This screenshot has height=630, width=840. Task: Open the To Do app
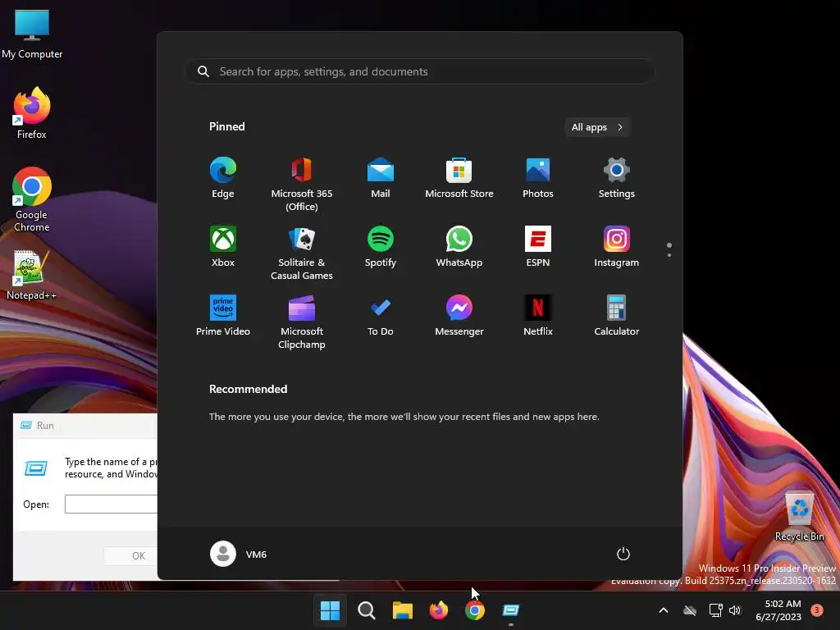[x=381, y=316]
